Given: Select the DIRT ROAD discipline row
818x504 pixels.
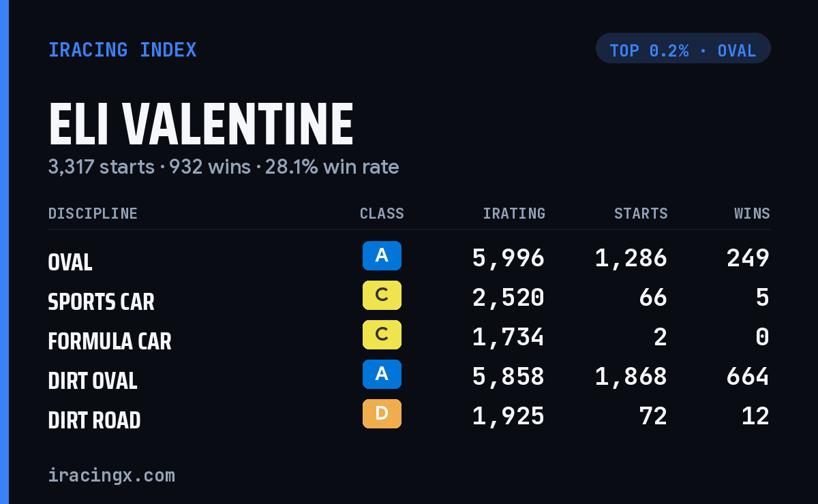Looking at the screenshot, I should pyautogui.click(x=409, y=416).
